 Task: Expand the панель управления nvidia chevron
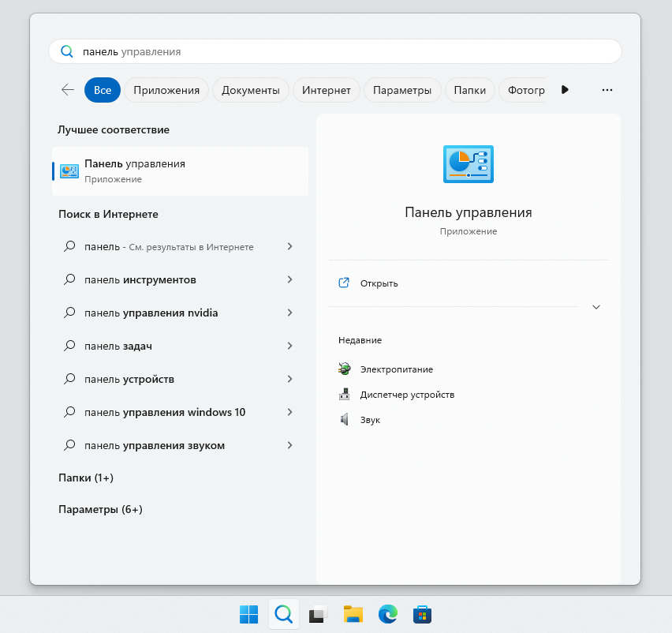[289, 313]
